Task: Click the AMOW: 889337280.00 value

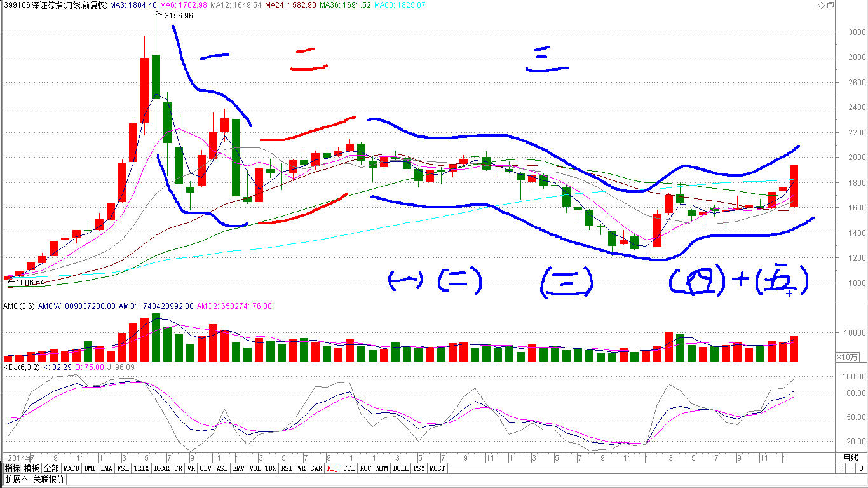Action: (77, 306)
